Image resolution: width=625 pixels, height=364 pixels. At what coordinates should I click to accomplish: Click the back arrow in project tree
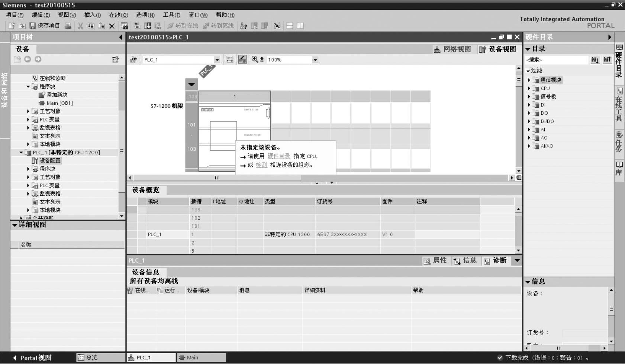pyautogui.click(x=28, y=59)
